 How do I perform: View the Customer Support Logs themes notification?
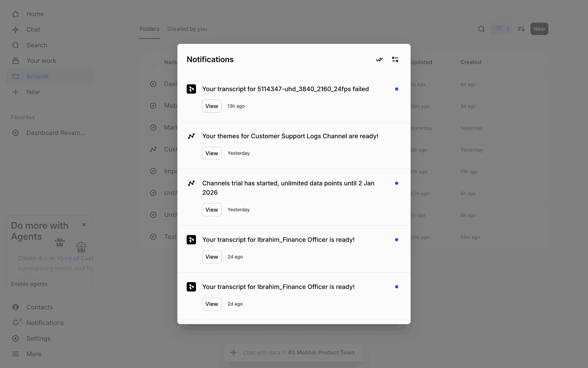pyautogui.click(x=212, y=153)
